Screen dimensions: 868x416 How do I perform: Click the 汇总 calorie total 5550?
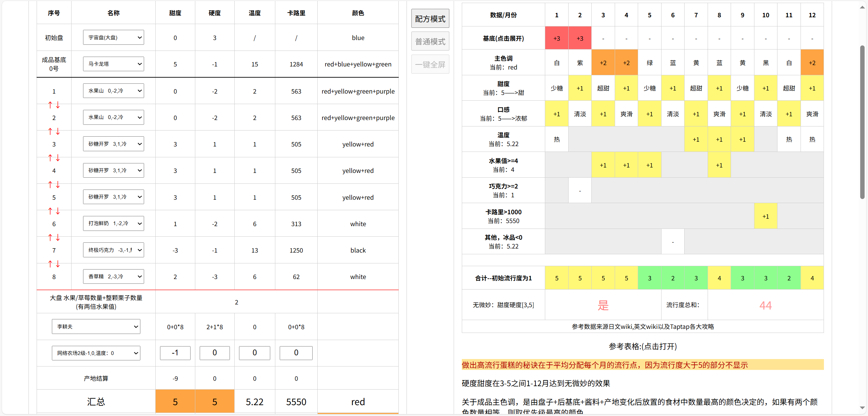coord(296,402)
